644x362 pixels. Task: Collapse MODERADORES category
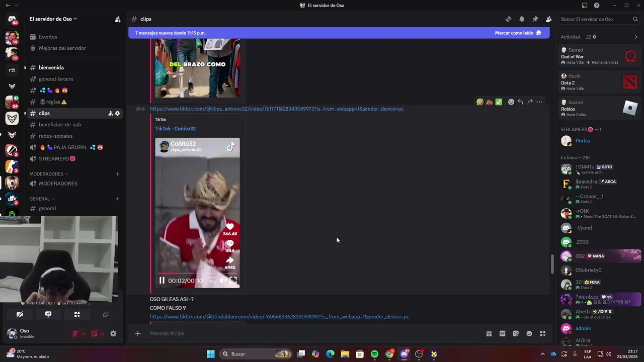click(48, 174)
